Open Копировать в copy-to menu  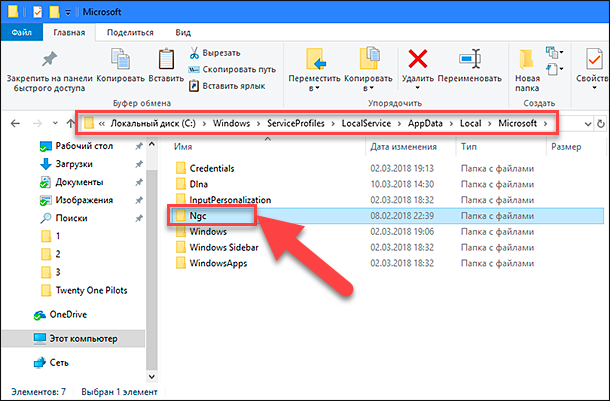click(368, 70)
